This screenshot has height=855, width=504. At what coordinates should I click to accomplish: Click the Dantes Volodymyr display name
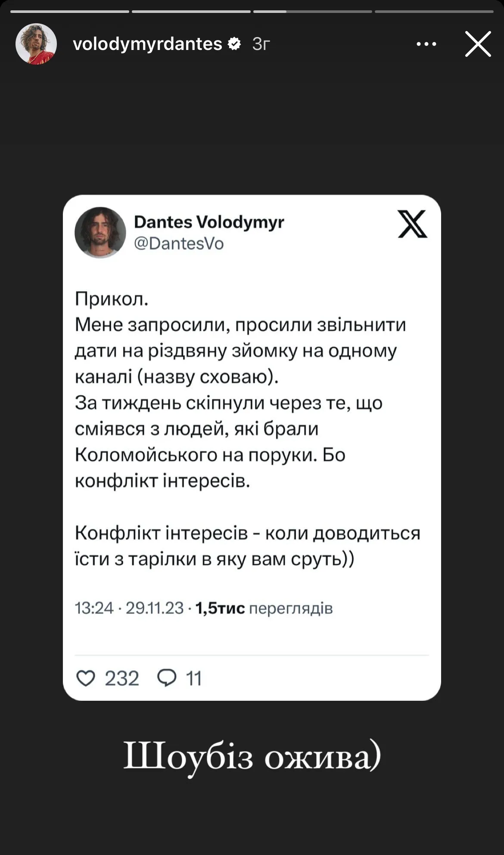209,222
